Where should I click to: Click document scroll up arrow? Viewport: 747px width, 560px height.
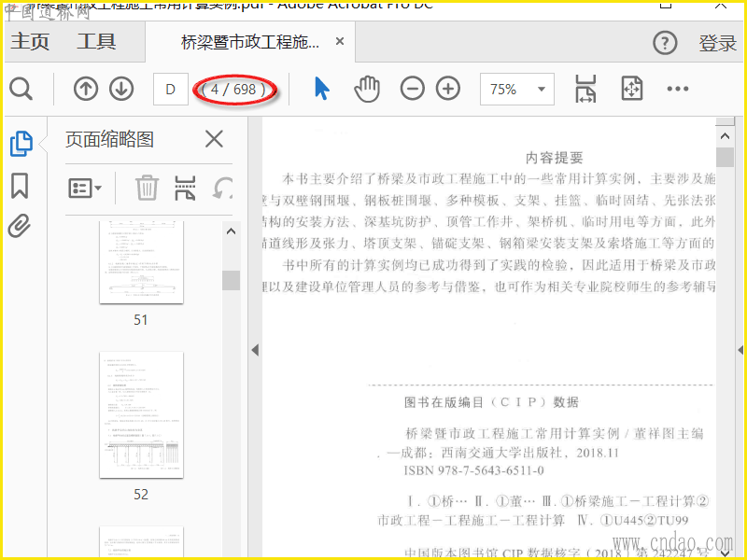tap(726, 136)
